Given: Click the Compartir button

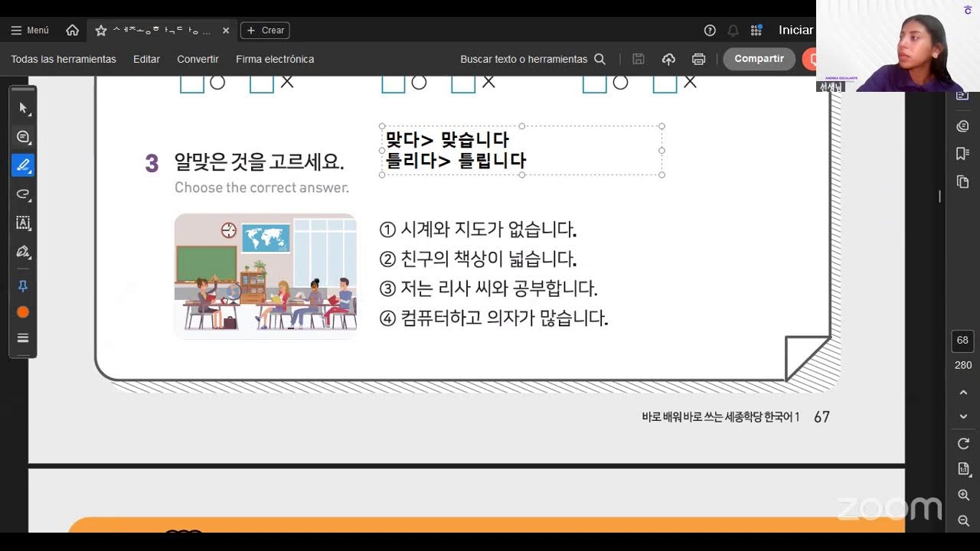Looking at the screenshot, I should [x=759, y=59].
